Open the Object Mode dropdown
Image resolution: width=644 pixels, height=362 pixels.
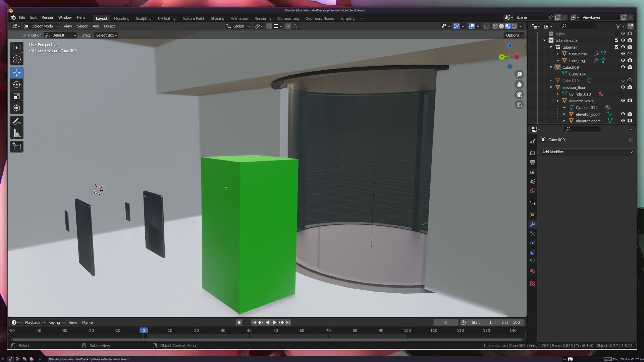(x=42, y=26)
